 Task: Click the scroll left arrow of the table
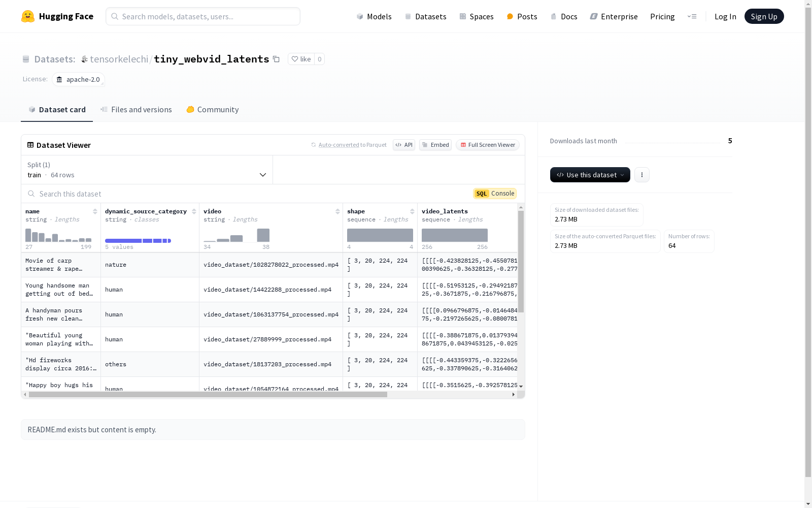(24, 394)
